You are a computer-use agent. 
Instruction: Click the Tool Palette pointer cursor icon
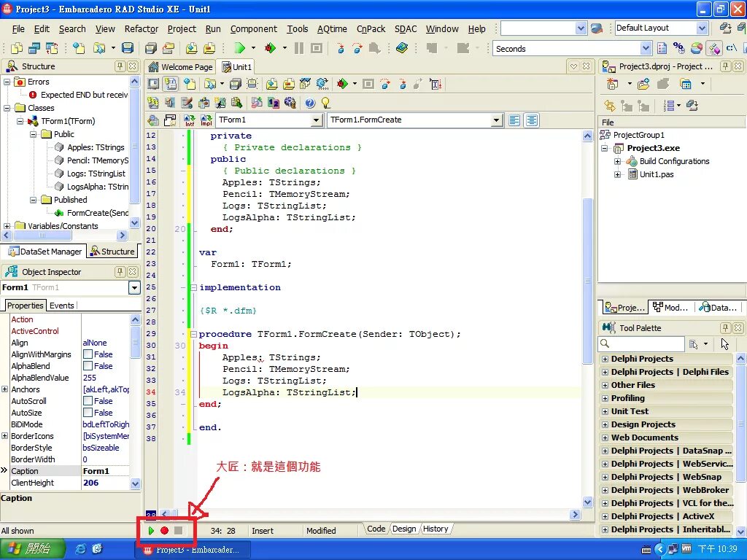[x=725, y=344]
